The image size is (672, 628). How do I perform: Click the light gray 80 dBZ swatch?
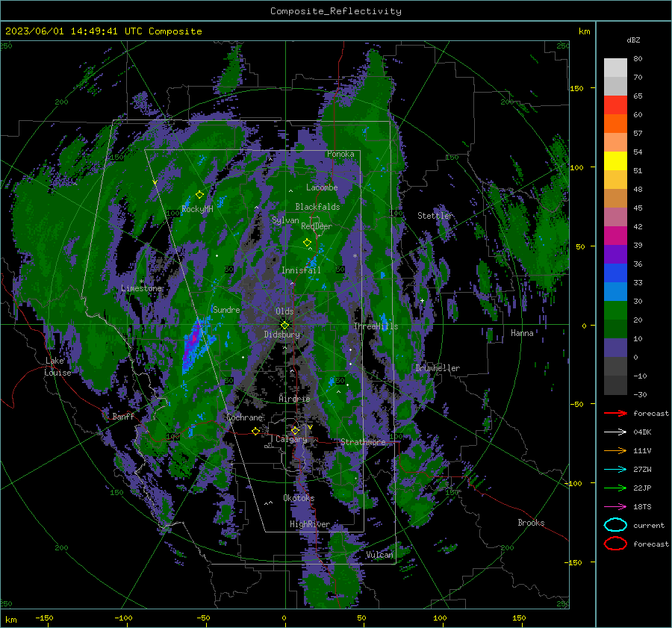(615, 68)
